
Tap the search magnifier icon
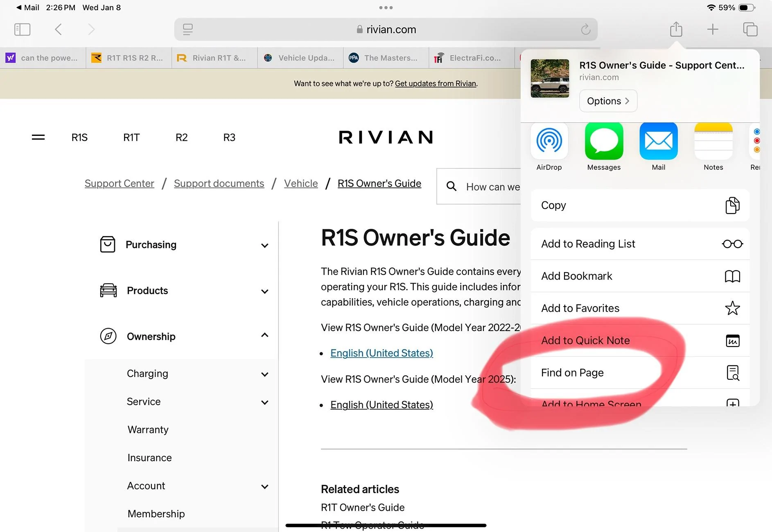coord(451,187)
